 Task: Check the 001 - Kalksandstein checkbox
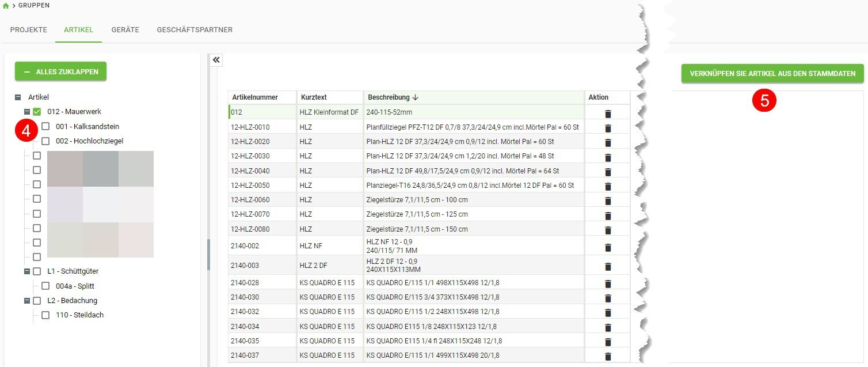[45, 127]
